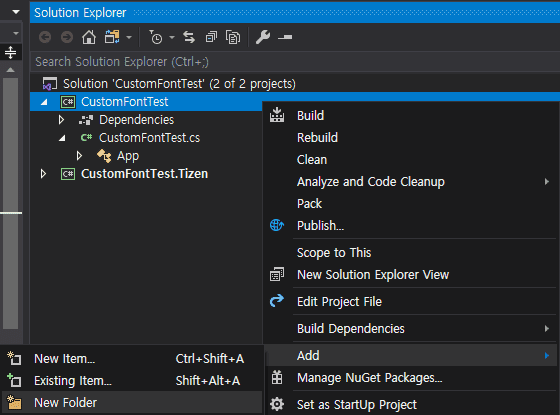Expand the Dependencies node

pos(61,120)
